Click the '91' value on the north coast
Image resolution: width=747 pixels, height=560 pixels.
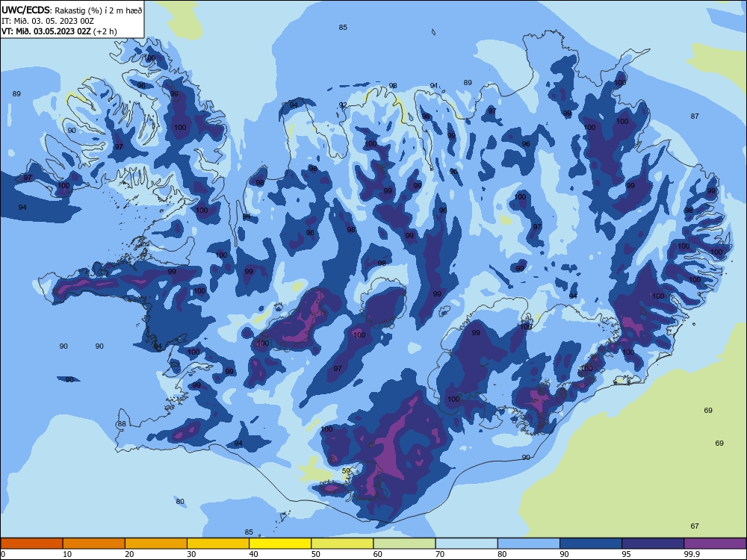(434, 86)
